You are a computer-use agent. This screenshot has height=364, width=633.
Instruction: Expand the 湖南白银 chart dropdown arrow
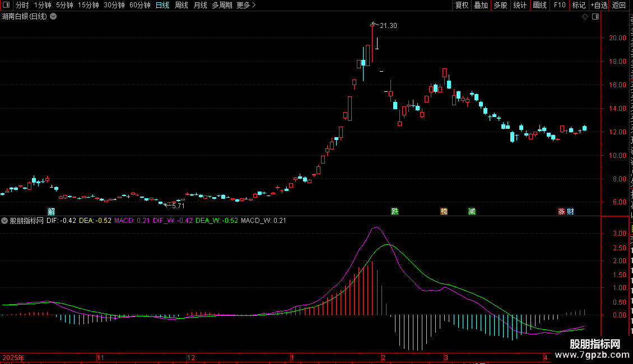pos(53,17)
